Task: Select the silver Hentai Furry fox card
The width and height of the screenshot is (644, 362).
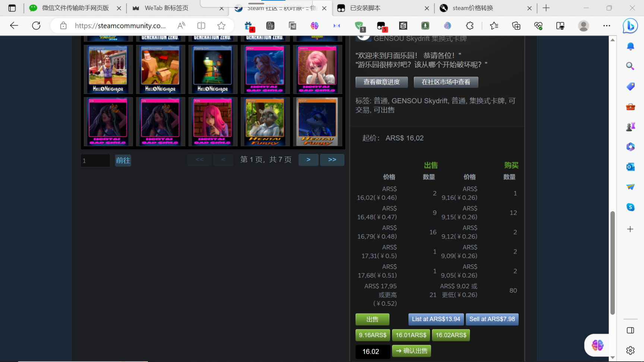Action: 317,121
